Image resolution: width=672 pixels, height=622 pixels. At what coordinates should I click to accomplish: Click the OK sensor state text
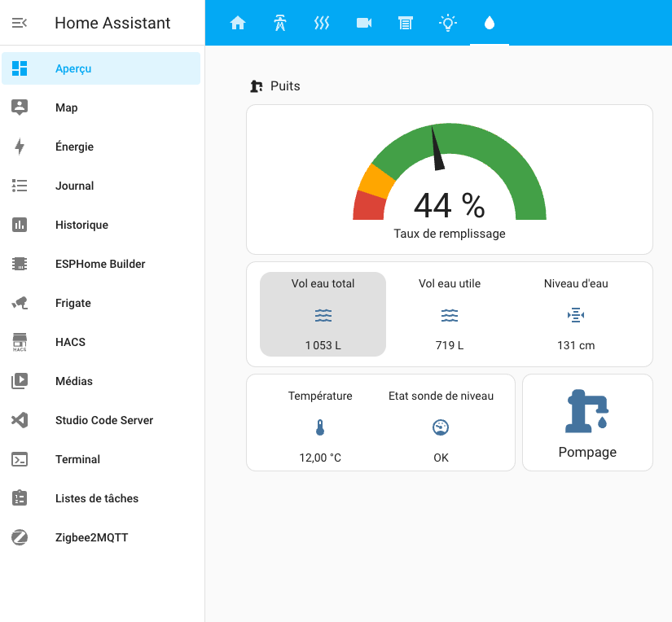(x=441, y=458)
